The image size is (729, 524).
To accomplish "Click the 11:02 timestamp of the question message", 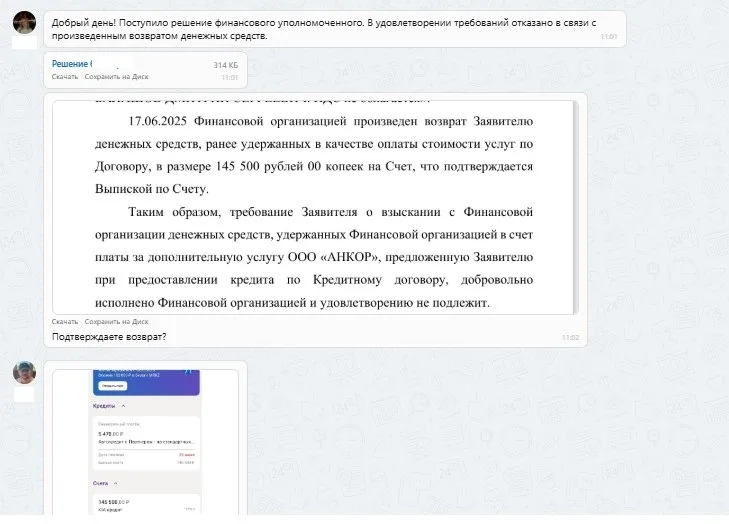I will click(x=570, y=338).
